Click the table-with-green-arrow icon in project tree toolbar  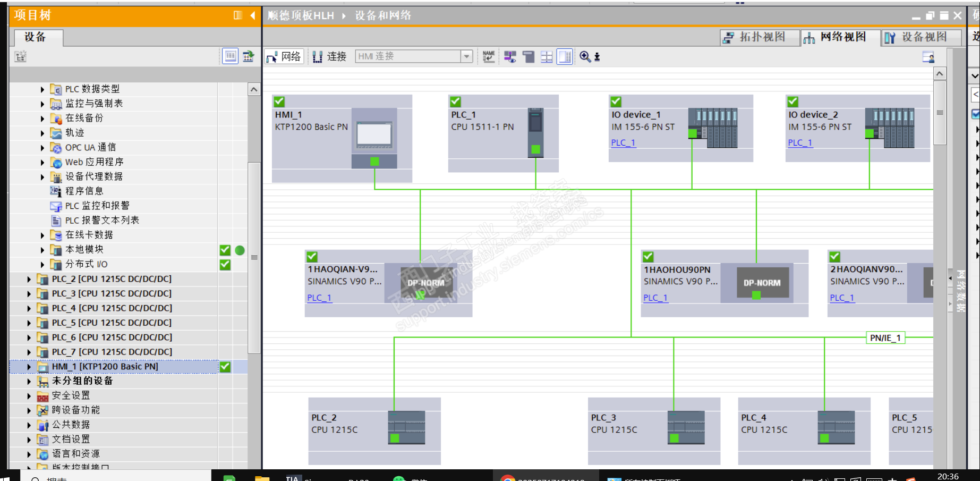248,56
